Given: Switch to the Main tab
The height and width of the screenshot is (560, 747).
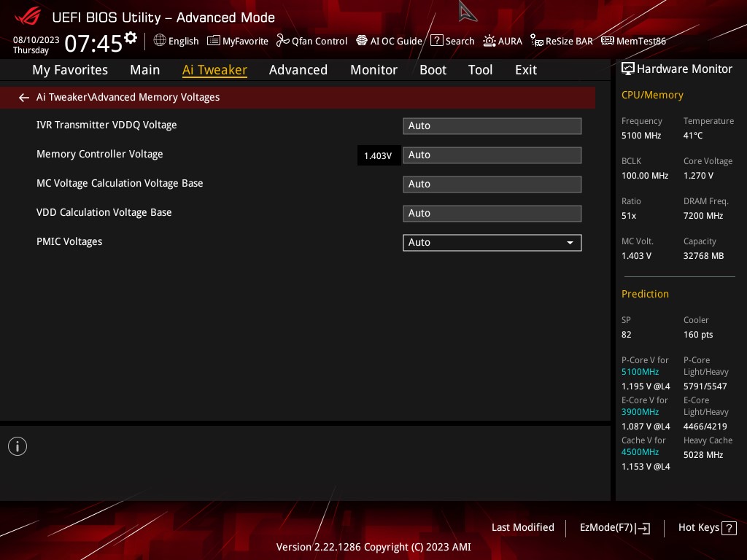Looking at the screenshot, I should pos(145,70).
